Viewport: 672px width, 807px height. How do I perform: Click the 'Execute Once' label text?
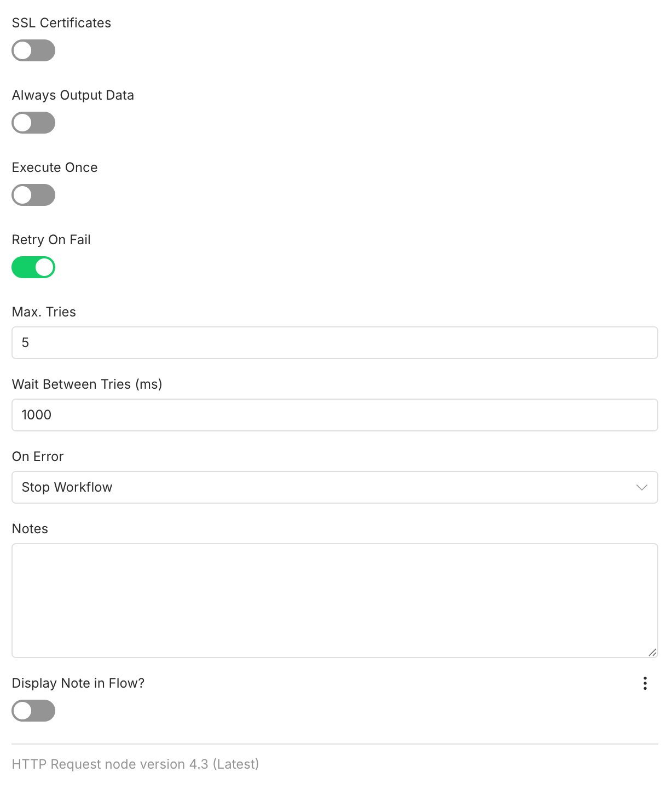click(x=55, y=168)
